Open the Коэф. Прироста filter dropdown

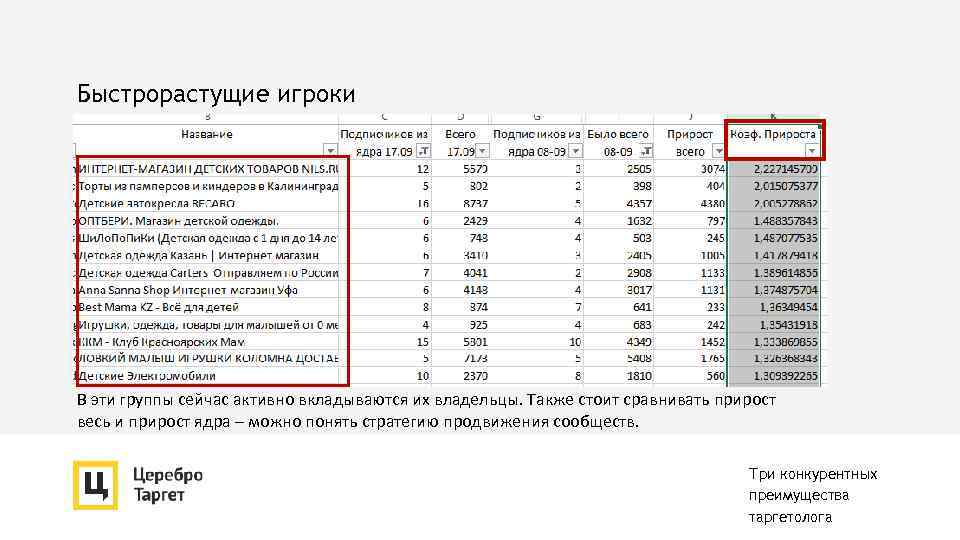tap(812, 151)
